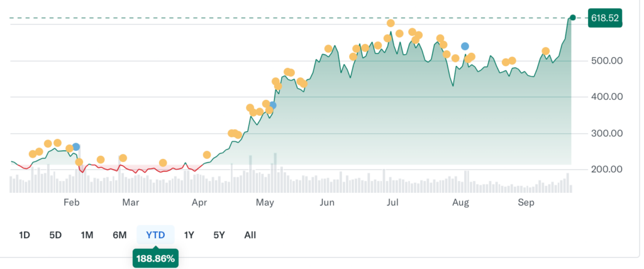
Task: Click the tall volume bar in early May
Action: click(275, 173)
